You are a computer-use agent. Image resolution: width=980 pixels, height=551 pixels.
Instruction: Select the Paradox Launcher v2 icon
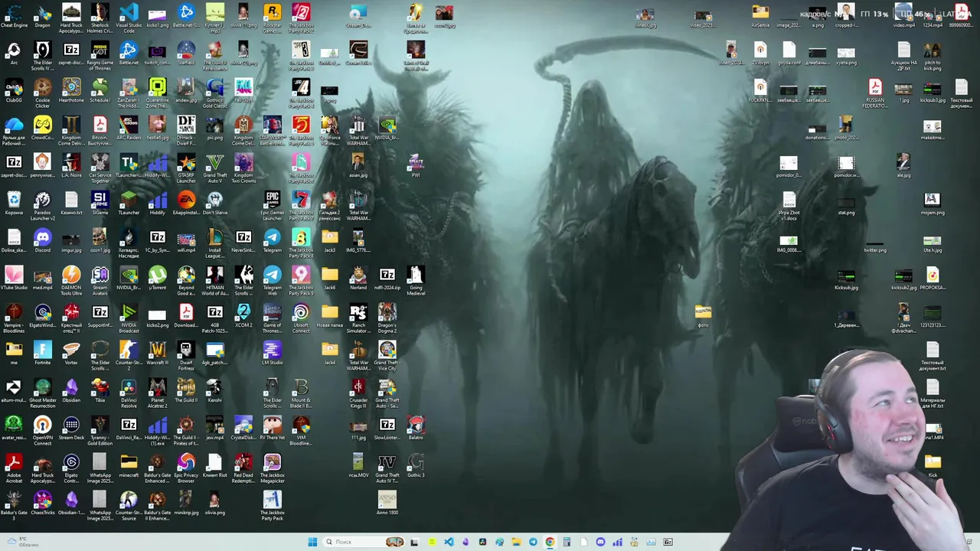(42, 205)
